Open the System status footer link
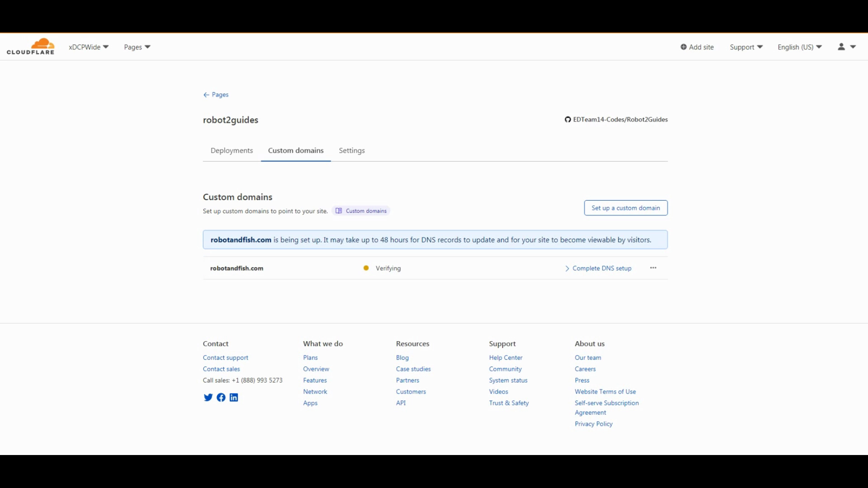Viewport: 868px width, 488px height. pyautogui.click(x=508, y=380)
